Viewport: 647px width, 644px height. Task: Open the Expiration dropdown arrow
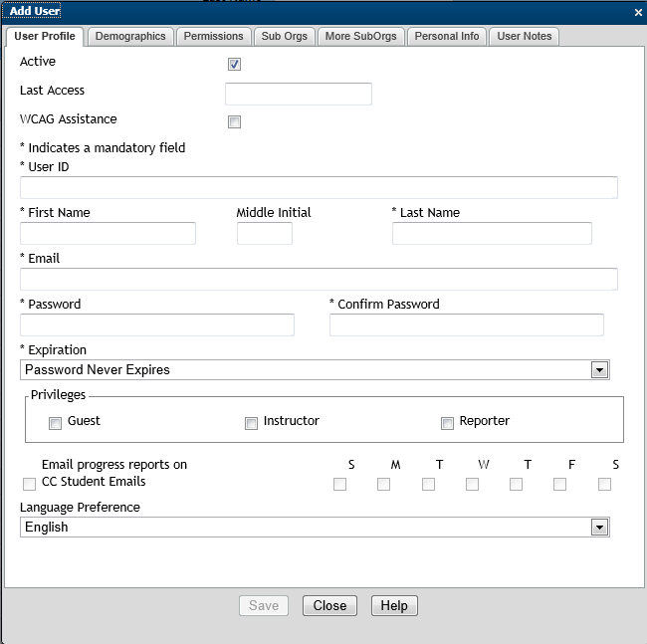point(599,370)
